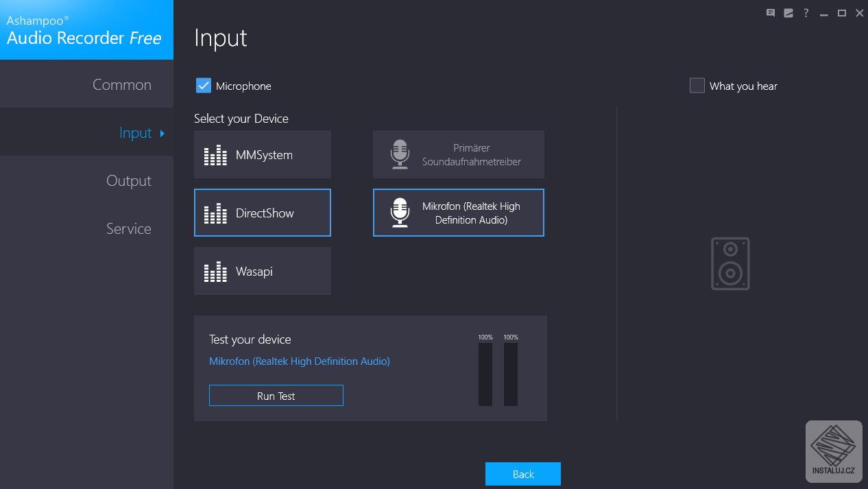The width and height of the screenshot is (868, 489).
Task: Maximize the Audio Recorder window
Action: tap(842, 13)
